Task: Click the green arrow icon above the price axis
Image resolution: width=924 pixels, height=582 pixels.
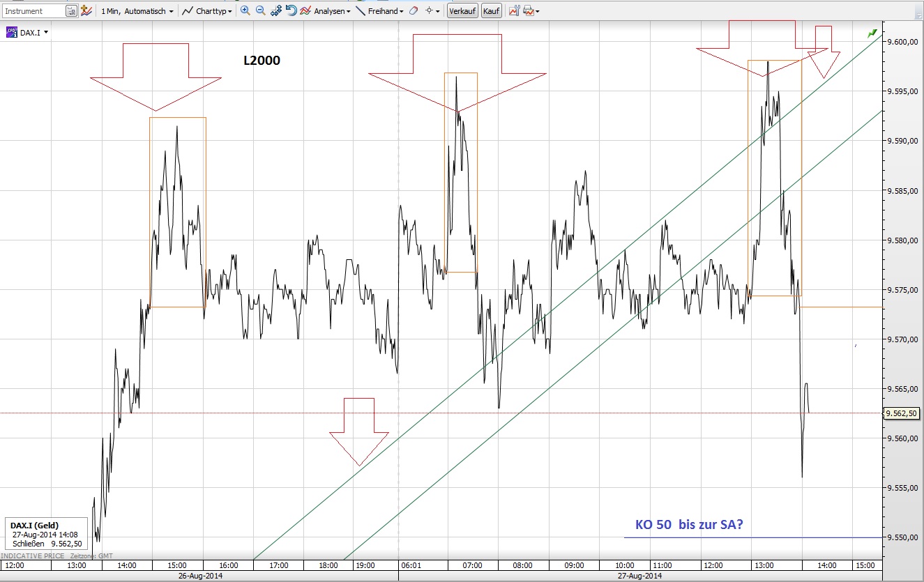Action: (871, 33)
